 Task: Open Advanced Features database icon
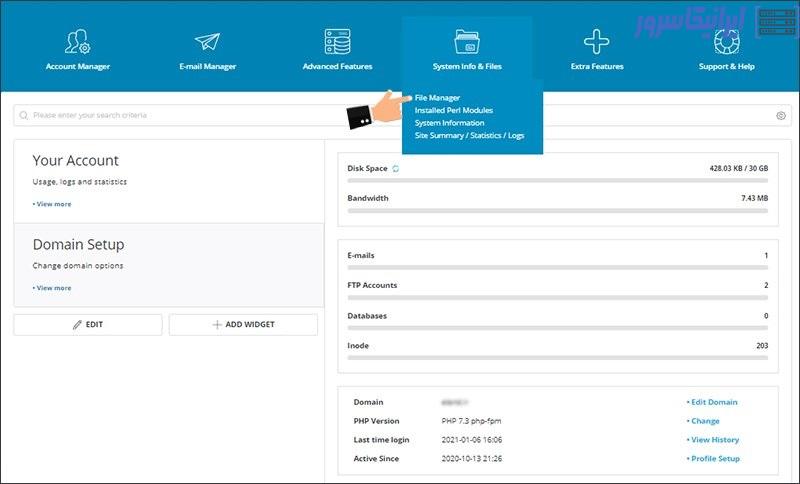point(337,42)
